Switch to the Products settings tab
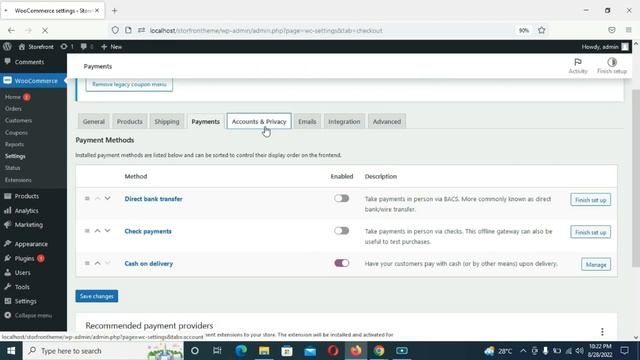 129,122
